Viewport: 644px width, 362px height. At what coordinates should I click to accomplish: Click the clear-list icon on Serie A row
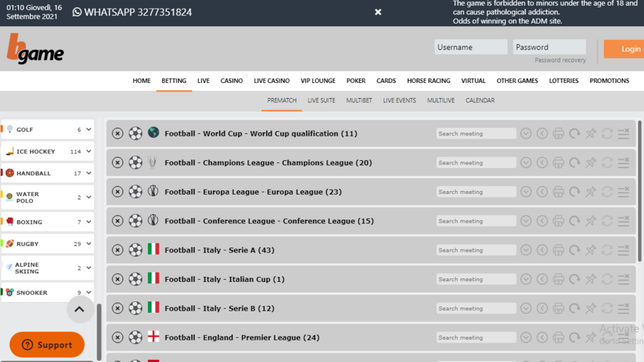pos(623,250)
